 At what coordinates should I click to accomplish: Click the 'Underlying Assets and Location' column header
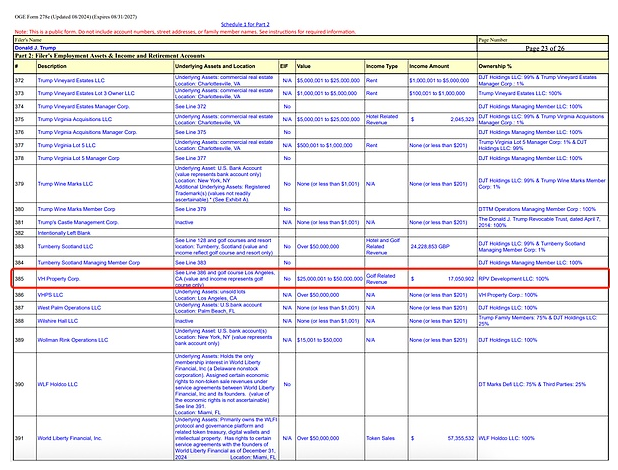click(215, 66)
